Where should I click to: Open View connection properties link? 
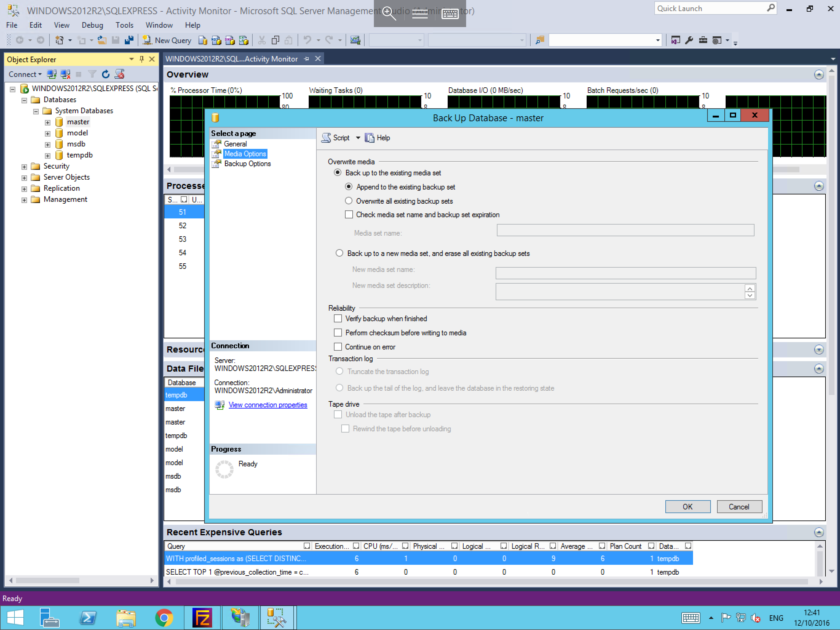coord(268,405)
